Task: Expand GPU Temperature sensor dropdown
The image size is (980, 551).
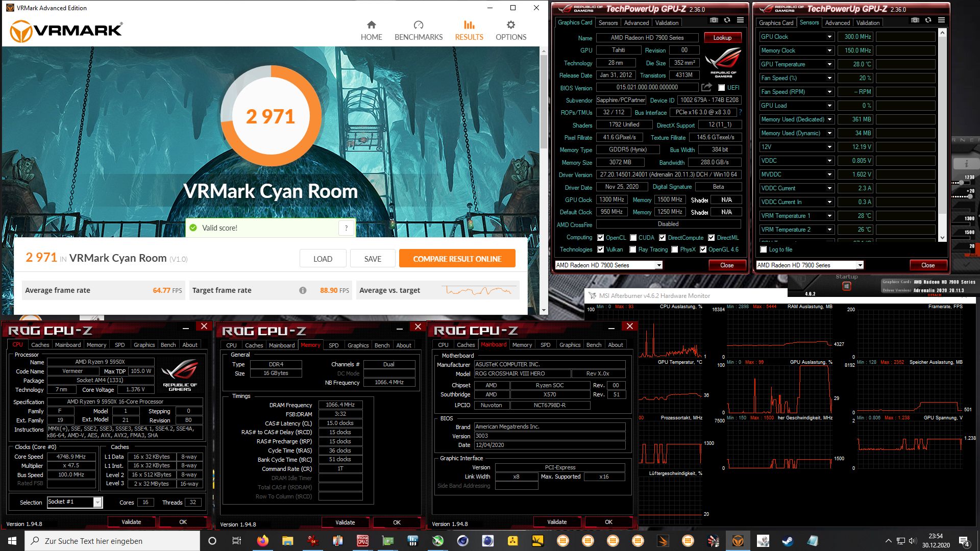Action: tap(829, 64)
